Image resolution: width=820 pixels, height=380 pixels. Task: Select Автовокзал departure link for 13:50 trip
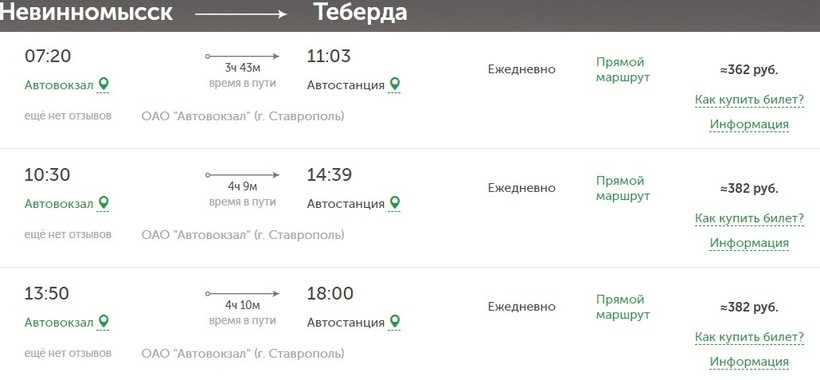[x=59, y=323]
